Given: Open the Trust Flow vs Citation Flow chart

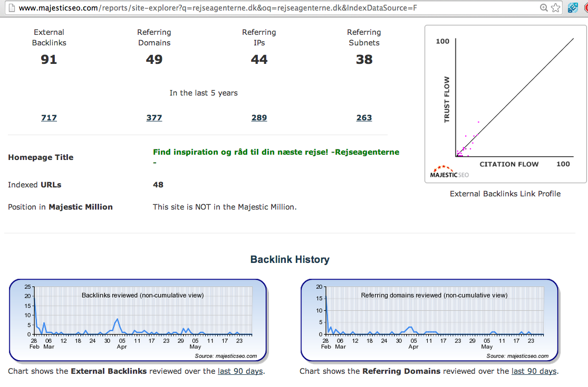Looking at the screenshot, I should 505,104.
